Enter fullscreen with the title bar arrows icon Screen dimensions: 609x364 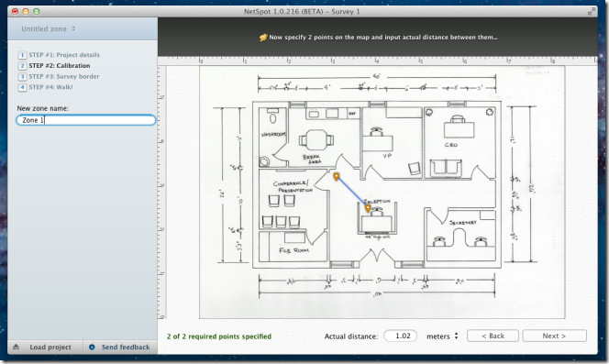click(591, 12)
